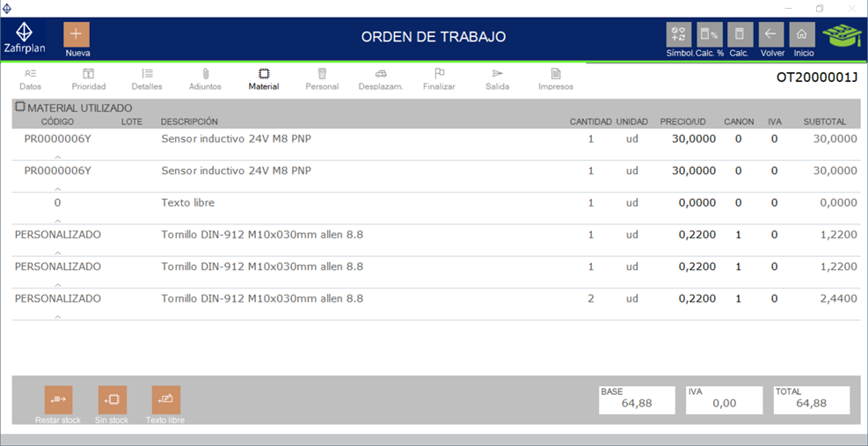This screenshot has height=446, width=868.
Task: Add a Texto libre line
Action: click(165, 400)
